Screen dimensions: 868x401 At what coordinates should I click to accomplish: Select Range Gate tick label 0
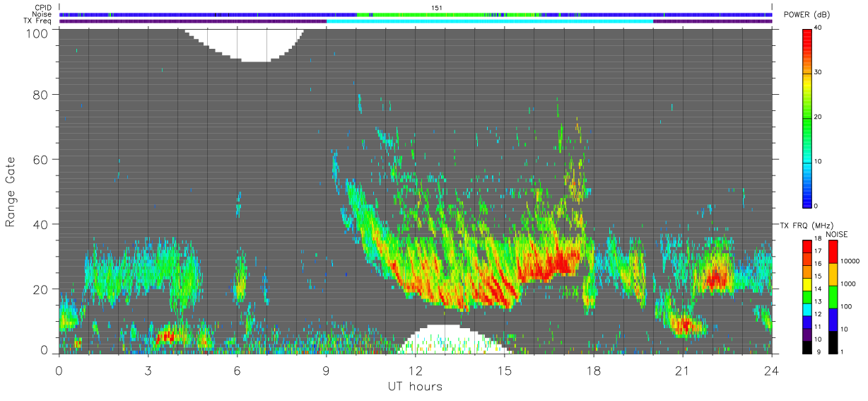pyautogui.click(x=43, y=349)
